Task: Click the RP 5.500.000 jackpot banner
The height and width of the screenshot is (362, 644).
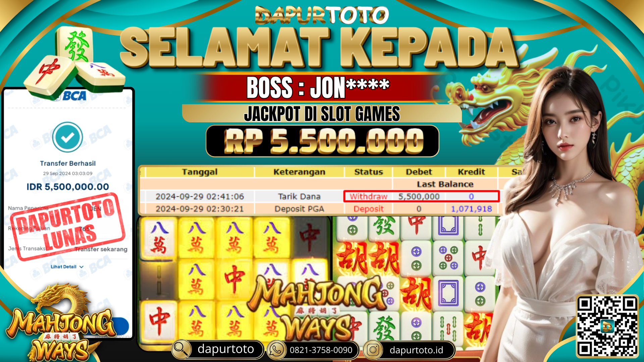Action: click(x=322, y=141)
